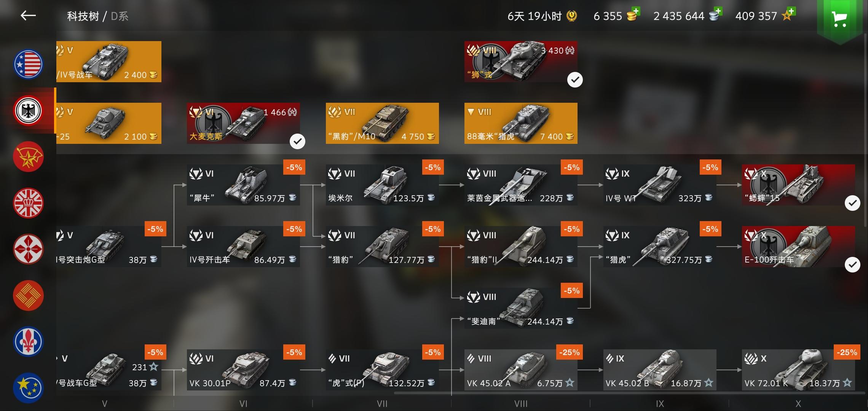This screenshot has width=868, height=411.
Task: Go back using the arrow icon
Action: coord(28,16)
